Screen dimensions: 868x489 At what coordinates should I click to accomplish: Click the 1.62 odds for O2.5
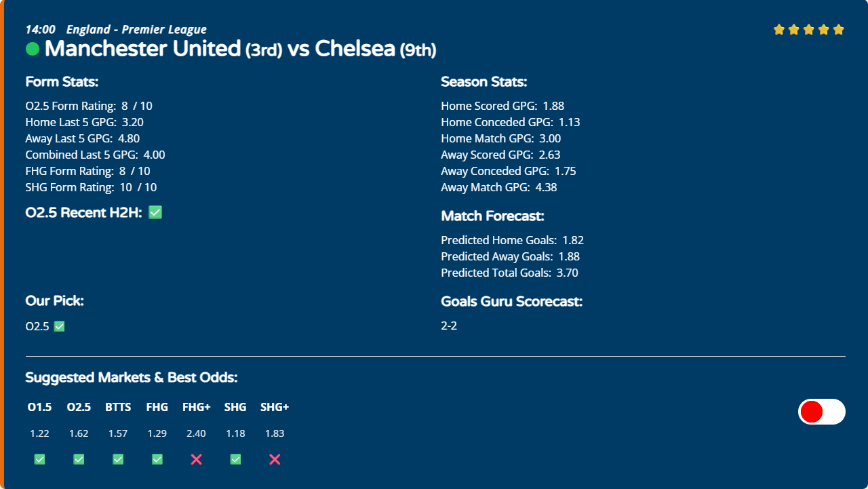coord(79,433)
